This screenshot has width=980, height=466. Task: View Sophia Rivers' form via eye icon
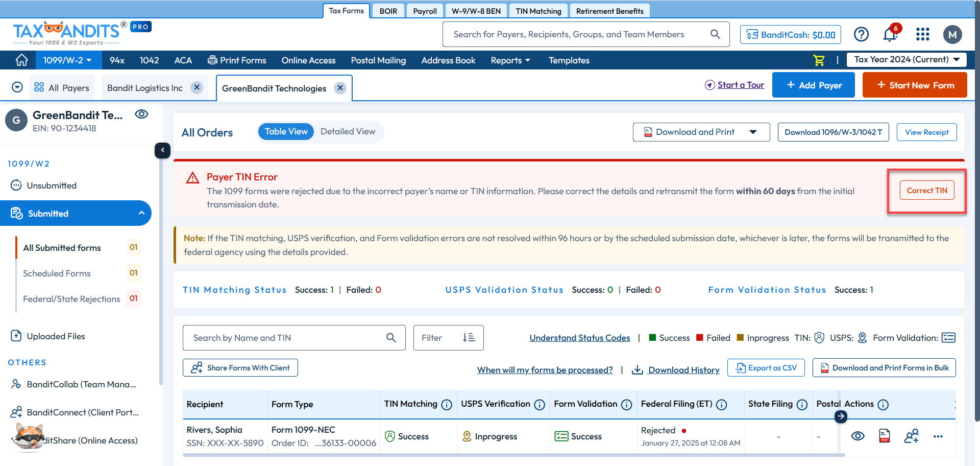(x=858, y=436)
